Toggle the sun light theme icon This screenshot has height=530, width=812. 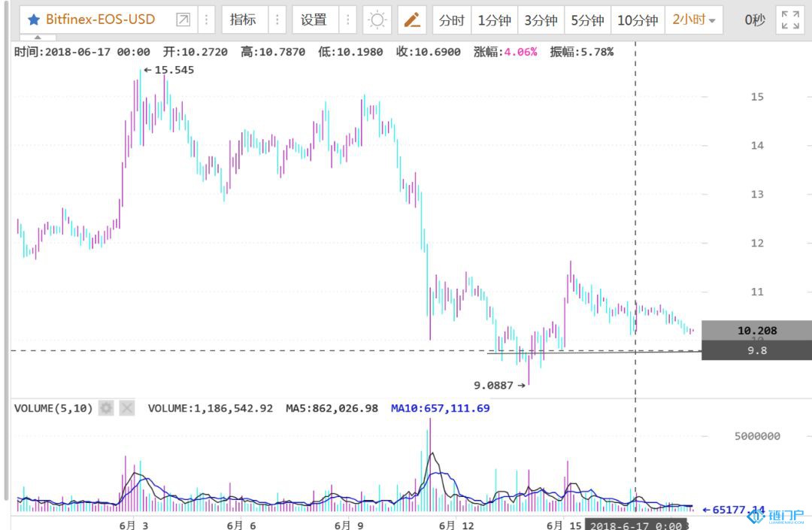377,20
